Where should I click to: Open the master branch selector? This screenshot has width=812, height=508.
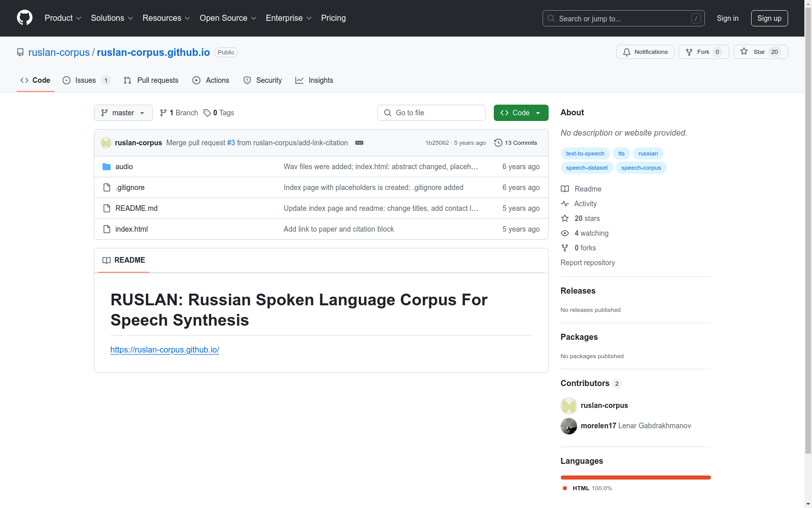(123, 113)
